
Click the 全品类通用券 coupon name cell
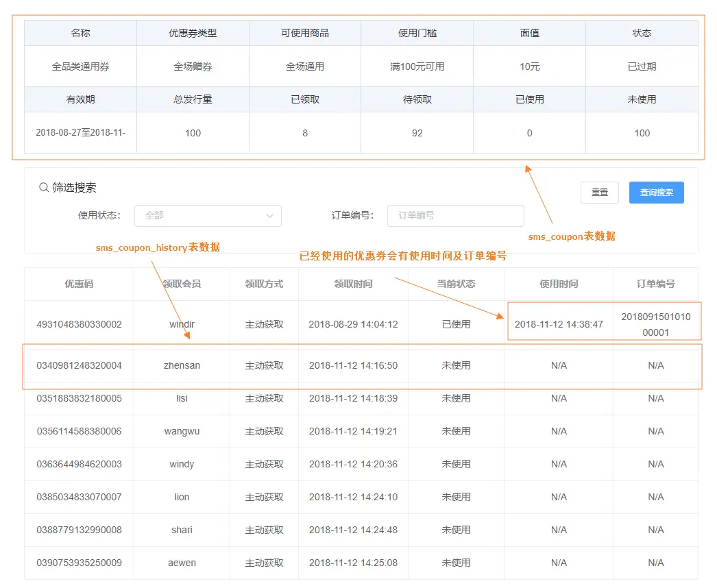point(80,66)
